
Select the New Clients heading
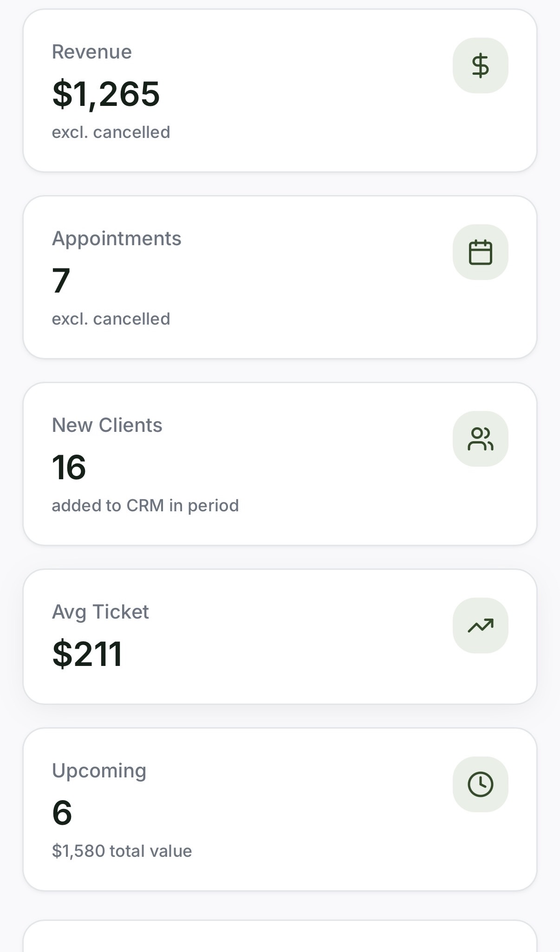pyautogui.click(x=107, y=425)
